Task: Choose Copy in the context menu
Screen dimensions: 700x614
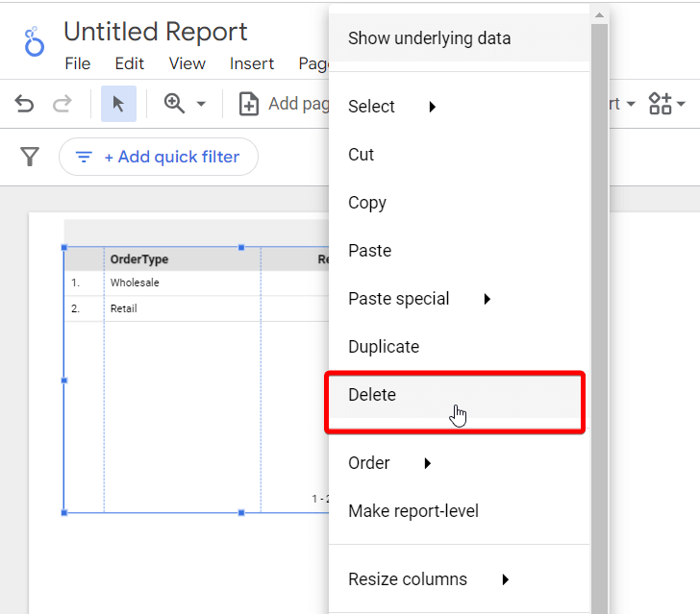Action: pos(460,203)
